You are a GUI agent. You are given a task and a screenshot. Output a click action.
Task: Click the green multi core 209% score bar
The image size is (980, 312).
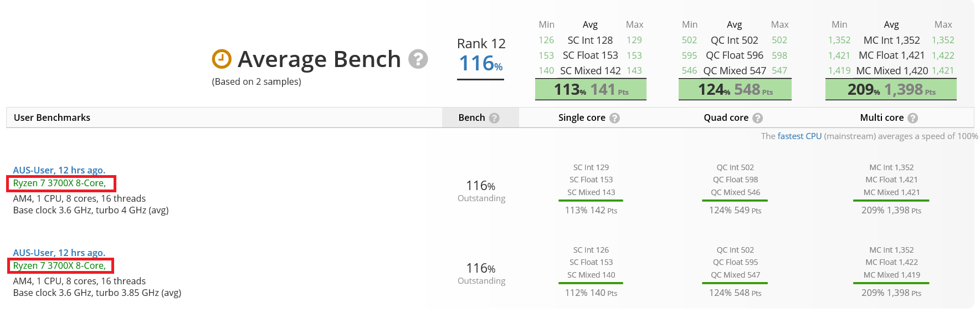(x=891, y=89)
